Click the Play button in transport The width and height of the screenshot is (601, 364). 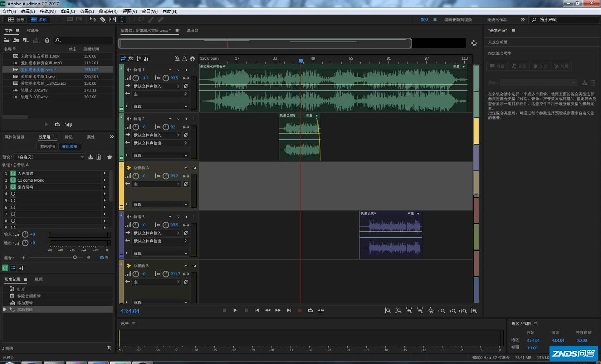click(x=235, y=310)
